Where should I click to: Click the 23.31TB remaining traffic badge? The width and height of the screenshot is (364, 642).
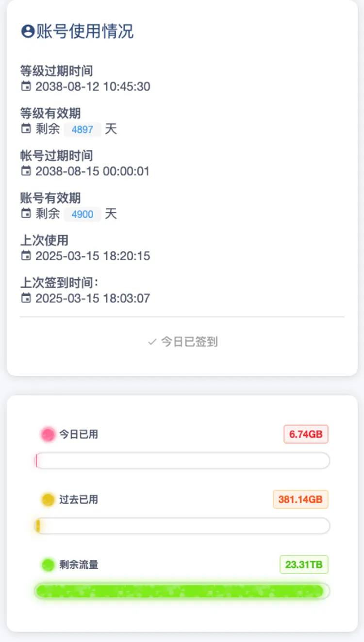click(304, 565)
